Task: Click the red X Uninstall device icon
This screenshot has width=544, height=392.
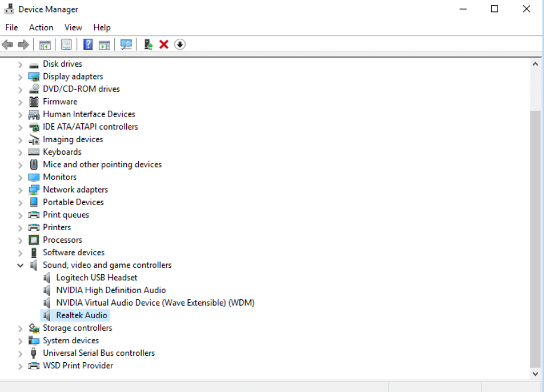Action: click(164, 45)
